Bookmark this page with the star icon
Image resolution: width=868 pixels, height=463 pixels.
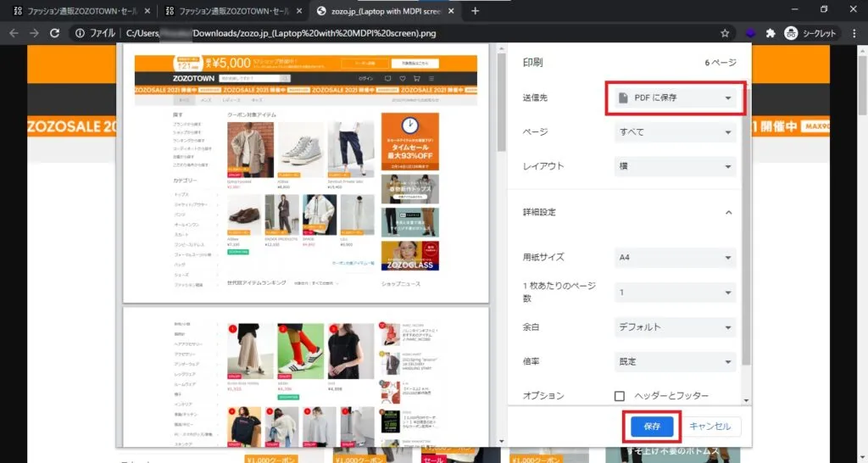click(x=725, y=33)
